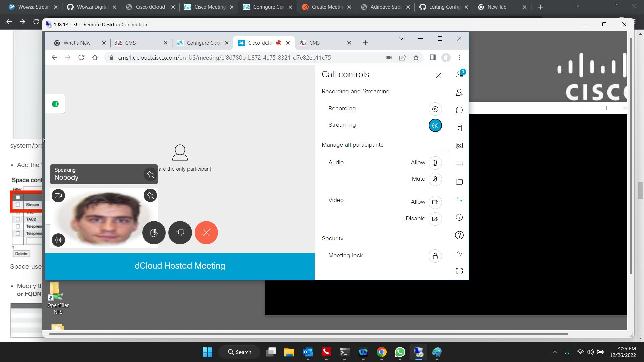Image resolution: width=644 pixels, height=362 pixels.
Task: Open the add participant panel
Action: [x=459, y=92]
